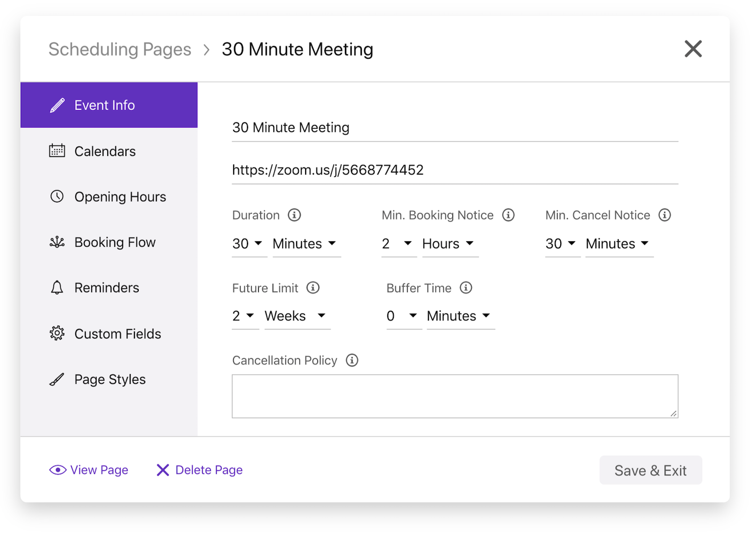Open the Future Limit weeks dropdown

[296, 316]
